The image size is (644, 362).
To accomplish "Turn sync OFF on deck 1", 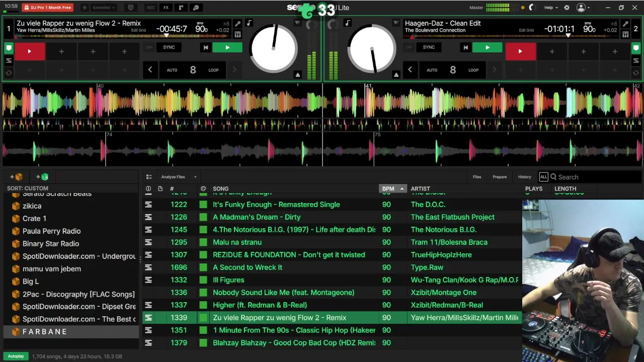I will [x=149, y=47].
